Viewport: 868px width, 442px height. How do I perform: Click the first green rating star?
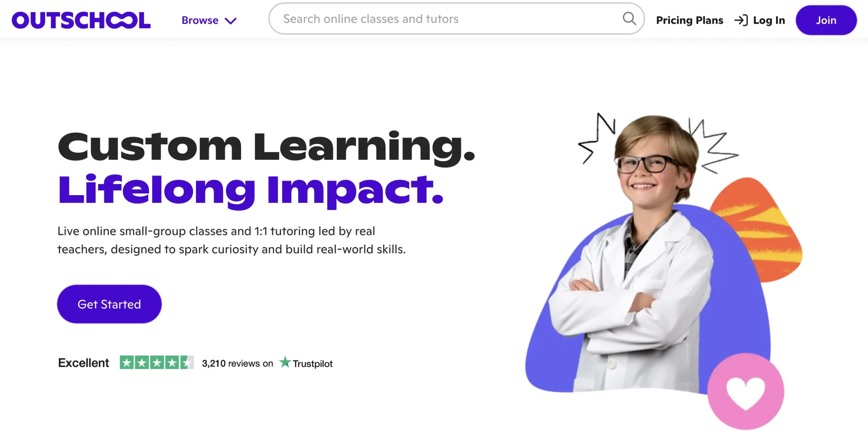pos(127,362)
